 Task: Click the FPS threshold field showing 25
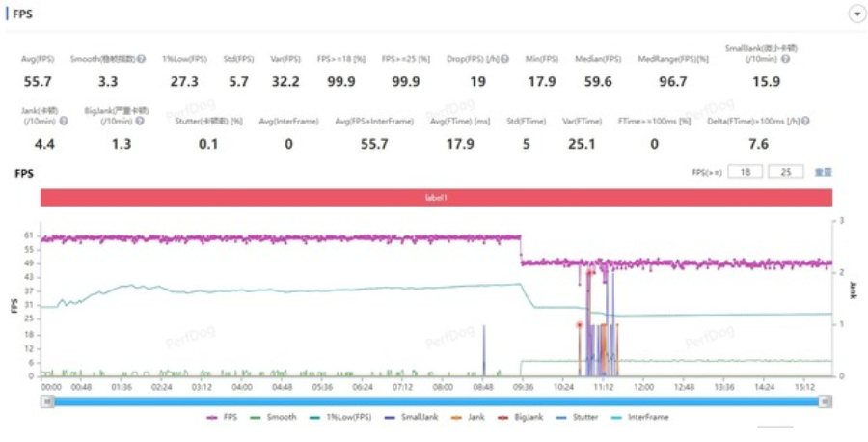[x=786, y=172]
